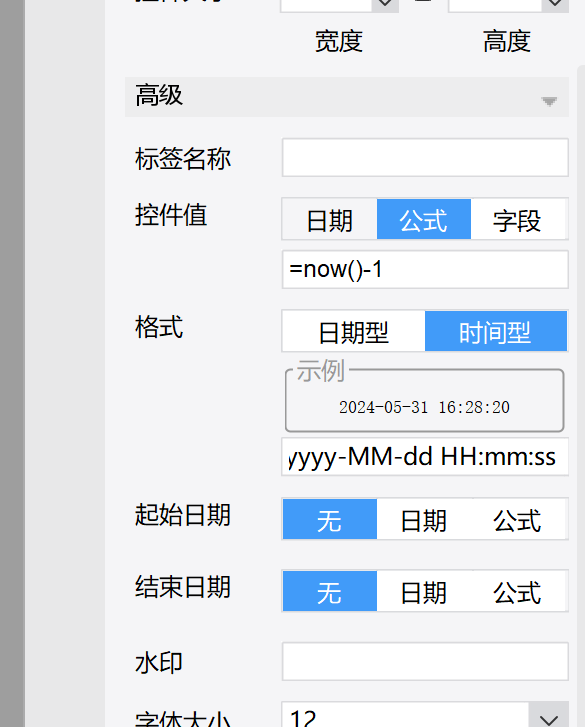This screenshot has width=585, height=727.
Task: Set 起始日期 to 公式
Action: 518,519
